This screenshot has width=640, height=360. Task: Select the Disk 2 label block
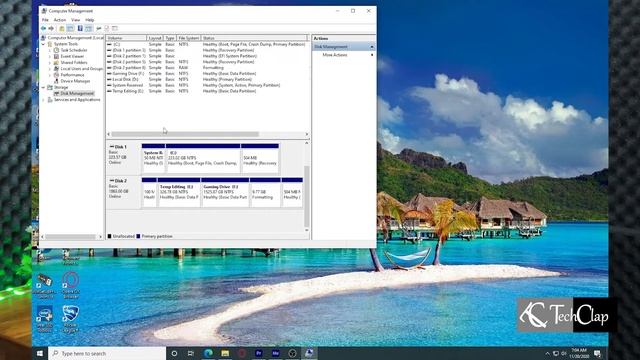123,192
